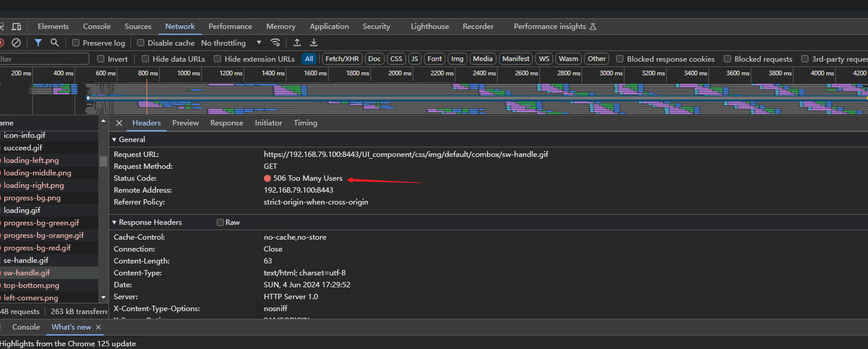The width and height of the screenshot is (868, 349).
Task: Check Blocked response cookies
Action: pyautogui.click(x=619, y=59)
